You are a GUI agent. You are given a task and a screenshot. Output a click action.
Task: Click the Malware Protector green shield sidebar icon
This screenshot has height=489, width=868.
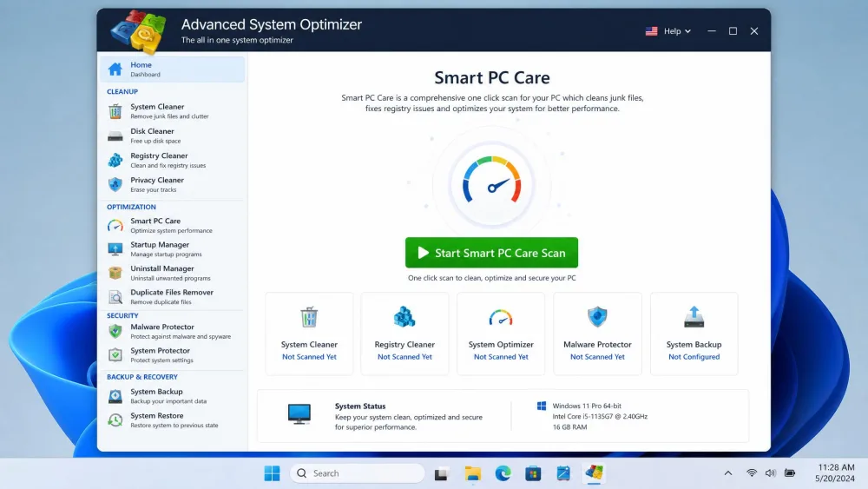(x=115, y=331)
